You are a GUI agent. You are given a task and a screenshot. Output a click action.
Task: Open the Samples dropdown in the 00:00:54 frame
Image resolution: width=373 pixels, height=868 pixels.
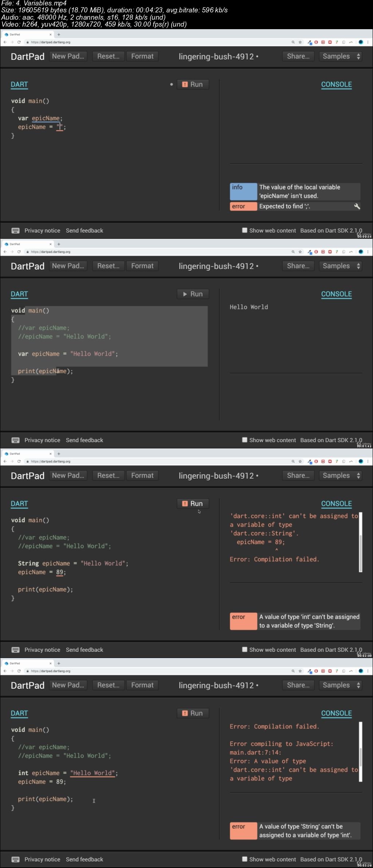point(341,56)
